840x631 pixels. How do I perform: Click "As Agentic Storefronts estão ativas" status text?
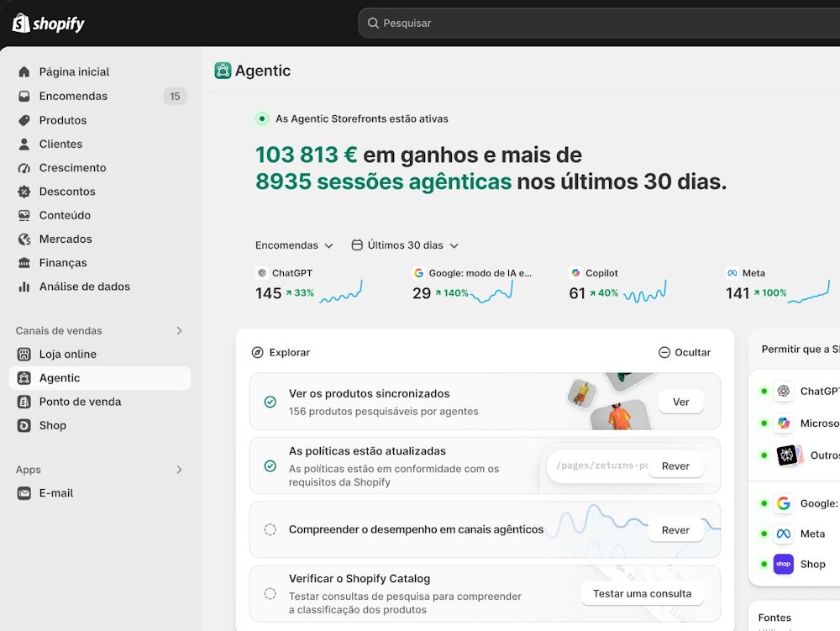click(362, 119)
